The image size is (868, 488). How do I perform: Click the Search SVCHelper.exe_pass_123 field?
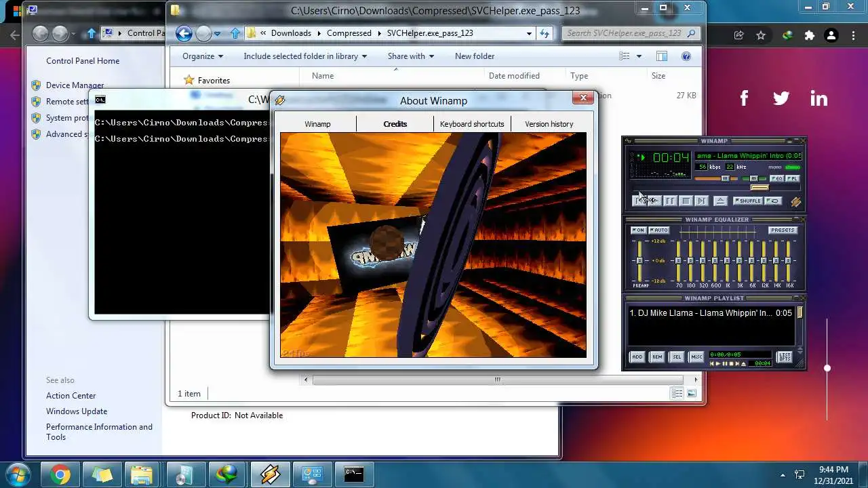pyautogui.click(x=630, y=33)
